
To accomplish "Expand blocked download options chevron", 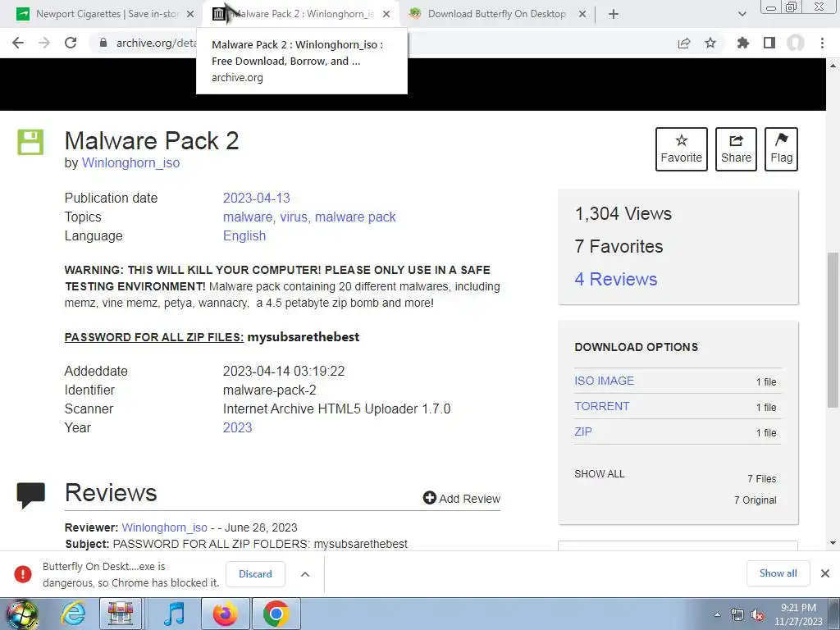I will click(x=305, y=573).
